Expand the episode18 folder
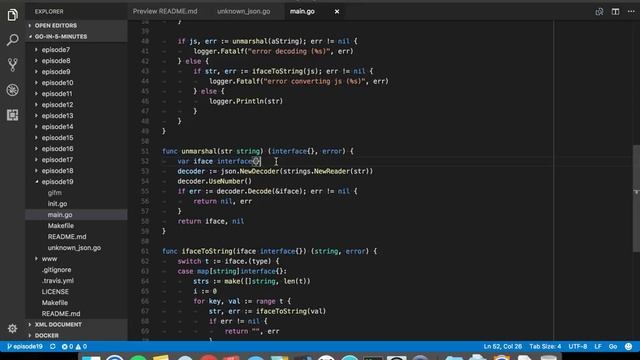 (x=57, y=171)
